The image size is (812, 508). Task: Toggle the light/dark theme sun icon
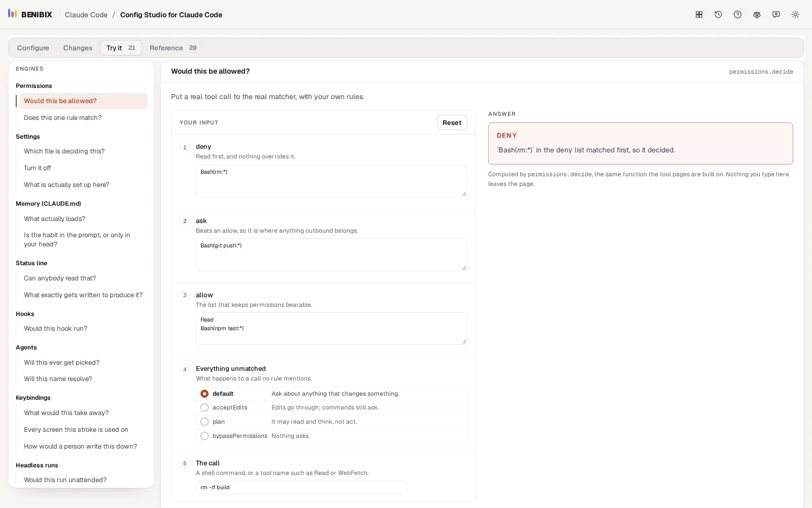(795, 15)
